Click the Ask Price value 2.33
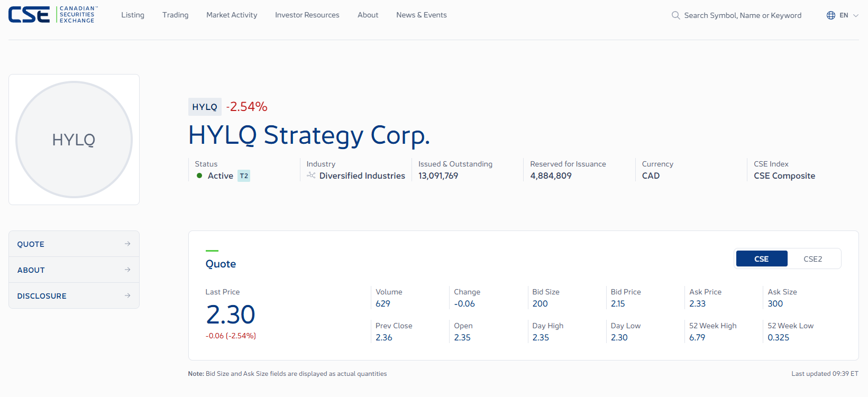The height and width of the screenshot is (397, 868). [x=698, y=303]
